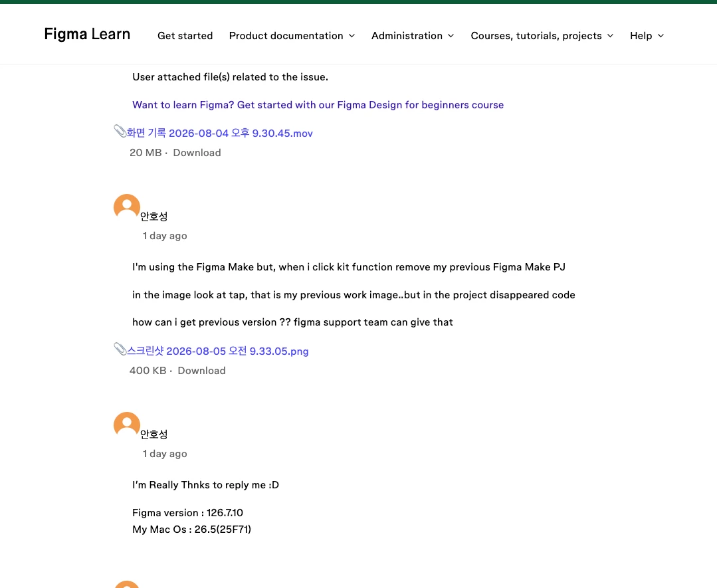Click the '20 MB' file size label
Viewport: 717px width, 588px height.
pos(146,153)
